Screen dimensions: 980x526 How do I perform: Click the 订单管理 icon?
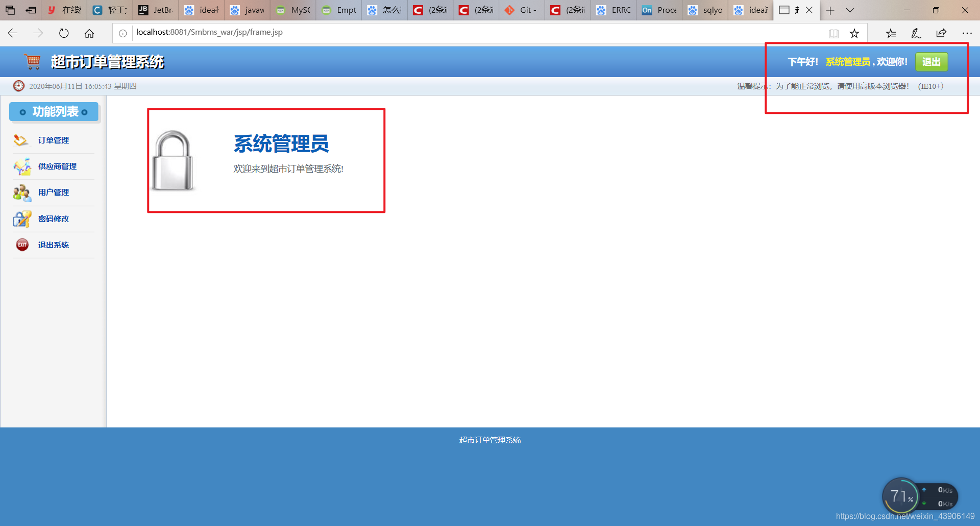tap(21, 140)
